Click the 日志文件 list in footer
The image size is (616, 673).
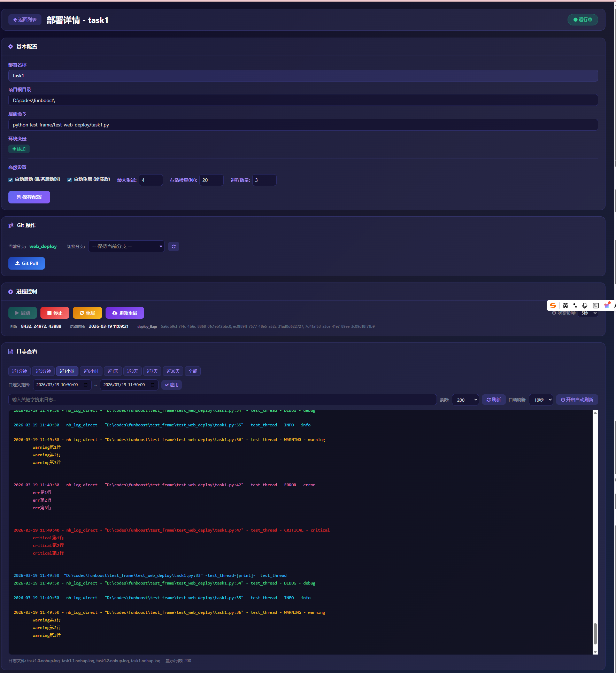pyautogui.click(x=84, y=661)
